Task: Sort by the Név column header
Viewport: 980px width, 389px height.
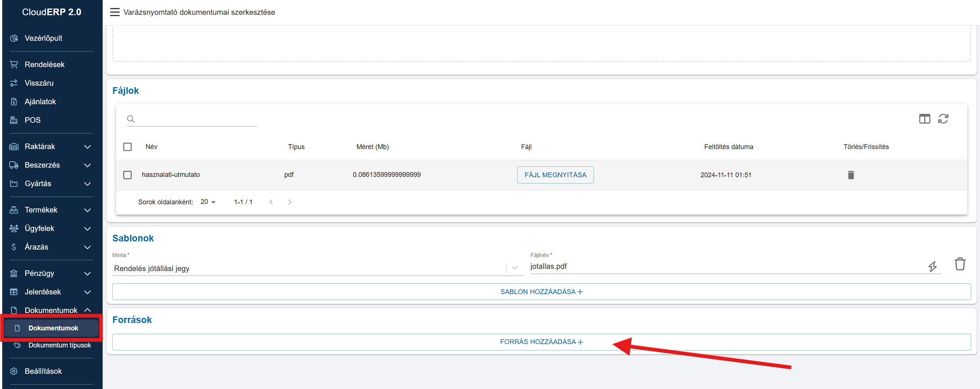Action: pos(151,147)
